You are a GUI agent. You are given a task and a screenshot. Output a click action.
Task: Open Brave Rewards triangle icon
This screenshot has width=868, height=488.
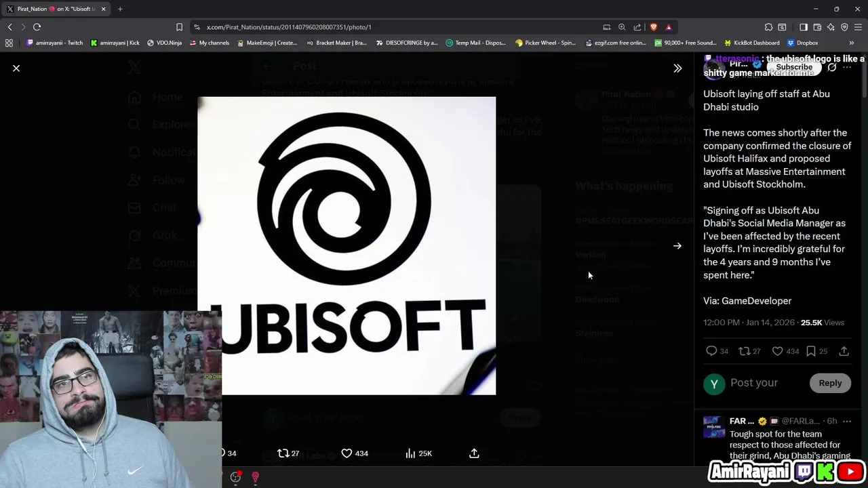669,27
